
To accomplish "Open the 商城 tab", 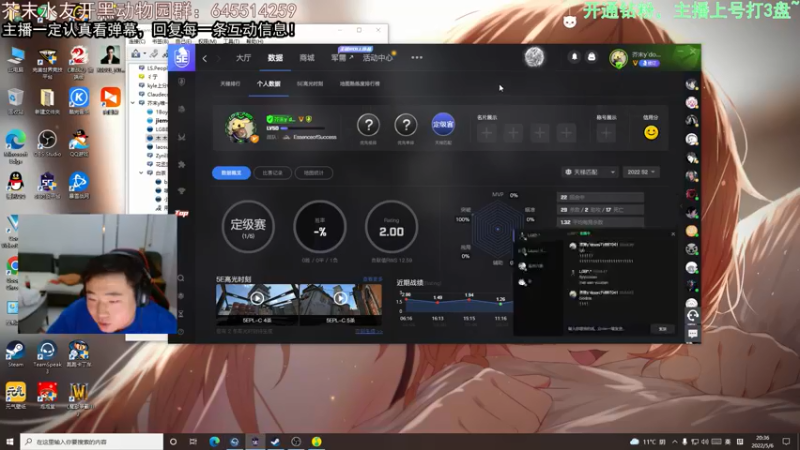I will pyautogui.click(x=307, y=58).
